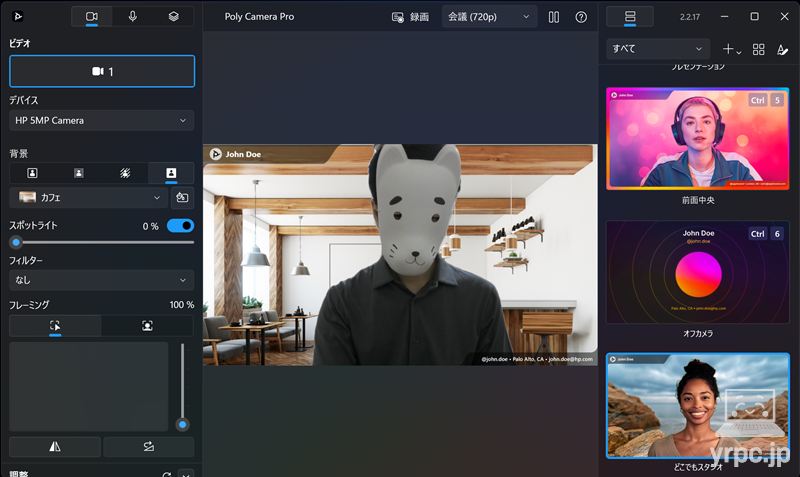The width and height of the screenshot is (800, 477).
Task: Click the reset adjustments icon
Action: coord(166,474)
